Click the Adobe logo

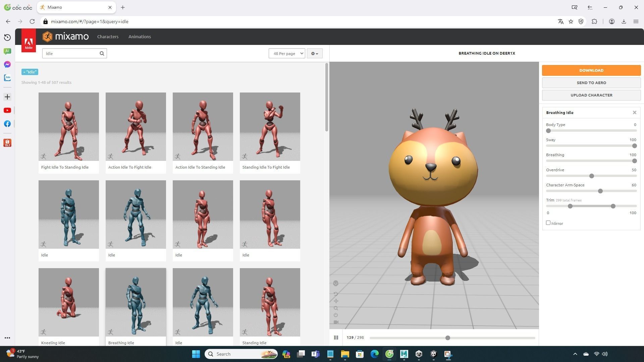29,41
